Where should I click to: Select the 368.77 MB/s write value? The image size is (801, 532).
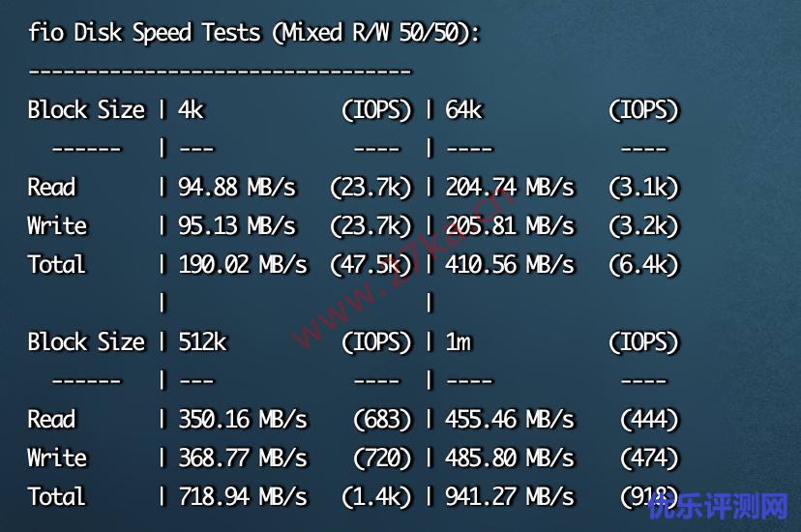(x=243, y=458)
